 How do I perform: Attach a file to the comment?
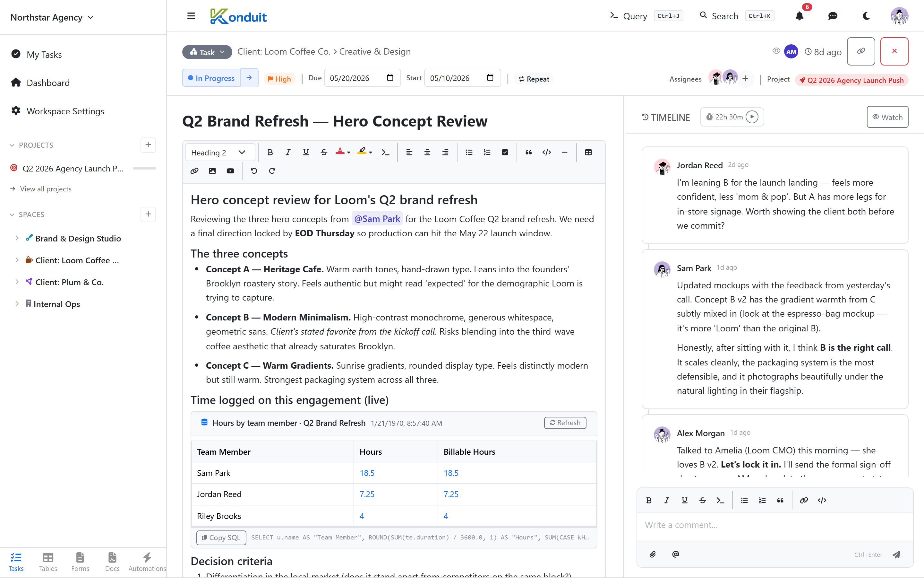(x=653, y=554)
